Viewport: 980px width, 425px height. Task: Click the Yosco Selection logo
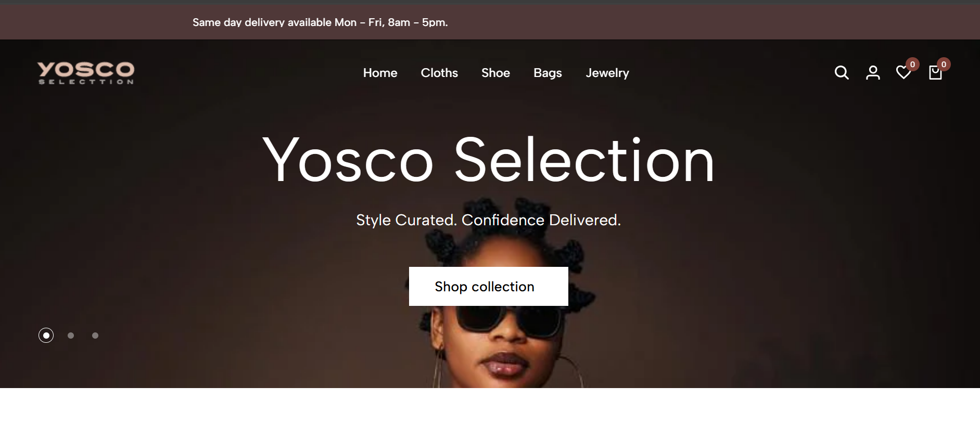(x=86, y=73)
